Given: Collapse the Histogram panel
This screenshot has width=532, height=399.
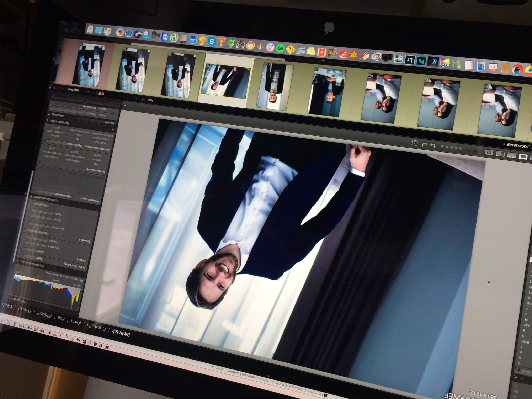Looking at the screenshot, I should [10, 298].
